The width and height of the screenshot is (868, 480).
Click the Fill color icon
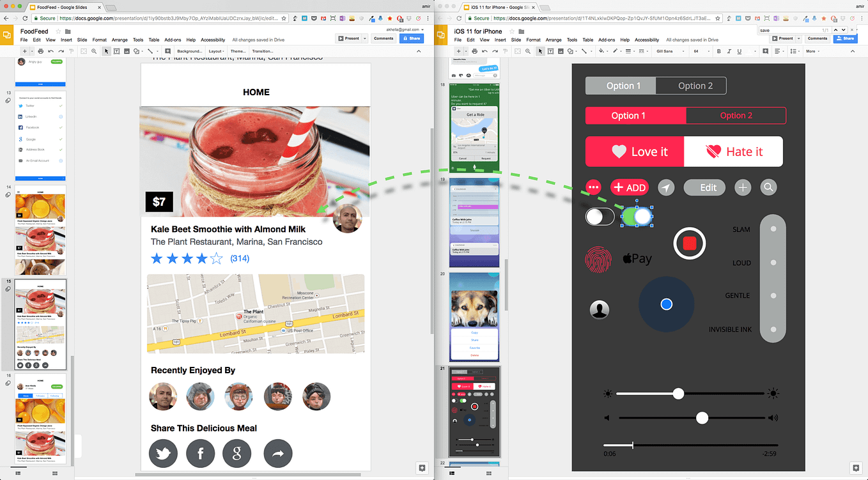tap(600, 50)
